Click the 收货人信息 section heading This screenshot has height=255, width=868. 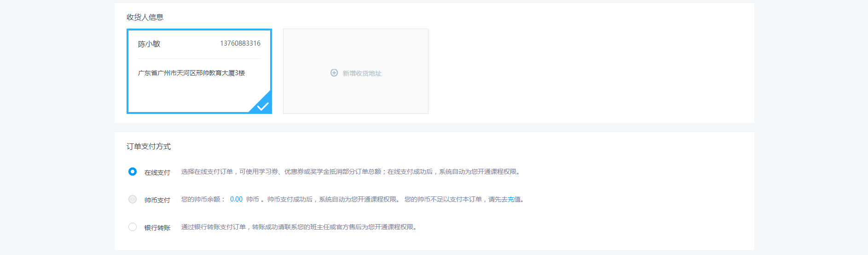click(x=145, y=17)
